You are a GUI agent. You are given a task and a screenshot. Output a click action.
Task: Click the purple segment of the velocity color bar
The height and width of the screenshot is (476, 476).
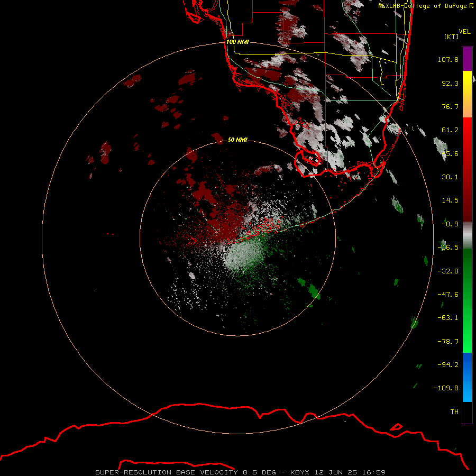click(467, 59)
